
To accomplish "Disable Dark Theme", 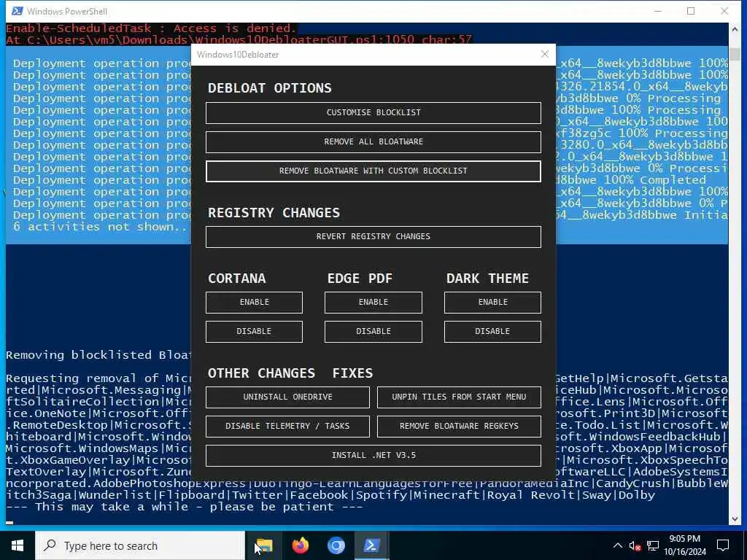I will click(492, 332).
